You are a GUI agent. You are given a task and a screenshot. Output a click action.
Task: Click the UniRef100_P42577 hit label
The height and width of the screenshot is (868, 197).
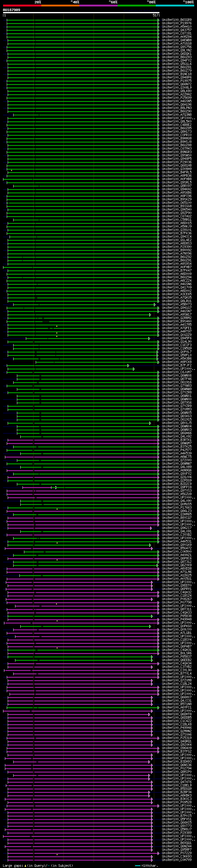pyautogui.click(x=177, y=450)
